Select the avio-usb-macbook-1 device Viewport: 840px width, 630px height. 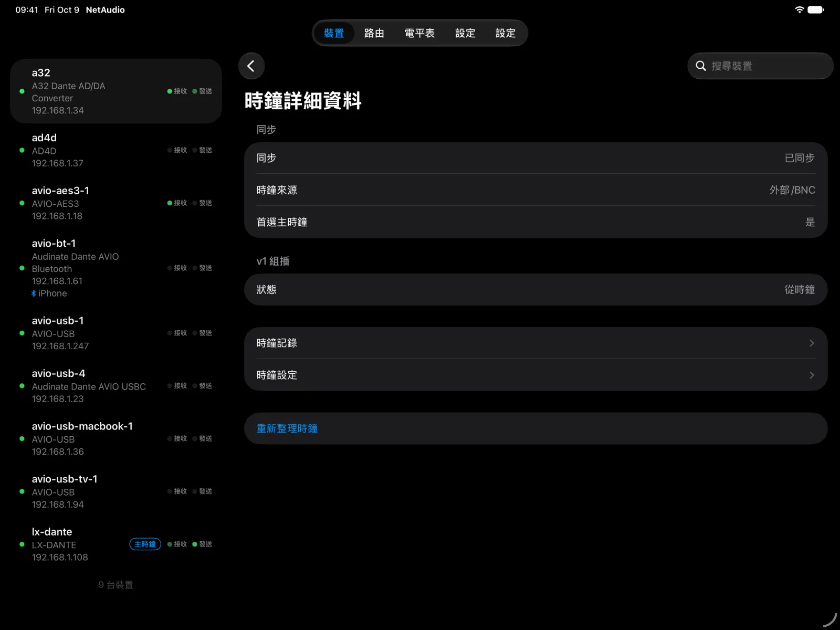tap(116, 439)
